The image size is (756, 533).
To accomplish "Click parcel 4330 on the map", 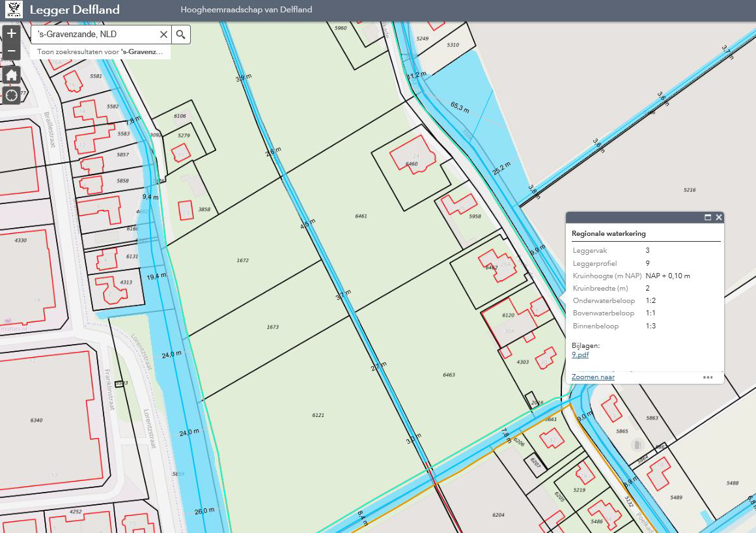I will pyautogui.click(x=21, y=240).
